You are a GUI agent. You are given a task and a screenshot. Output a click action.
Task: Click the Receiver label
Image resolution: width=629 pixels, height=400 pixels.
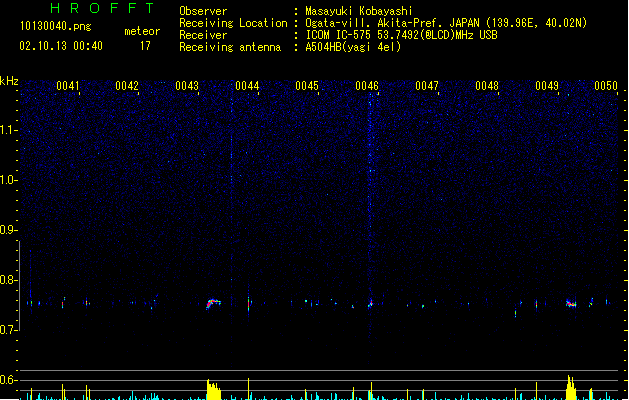click(x=203, y=35)
